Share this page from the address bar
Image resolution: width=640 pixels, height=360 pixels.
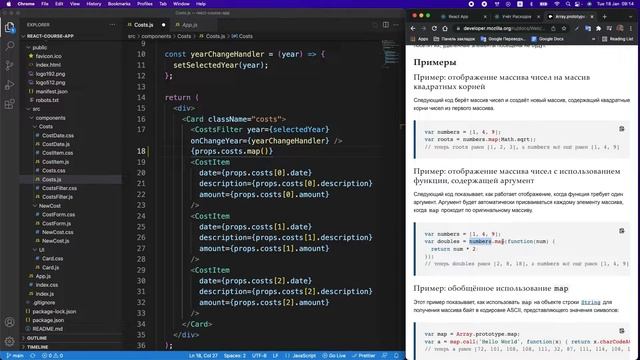tap(553, 29)
